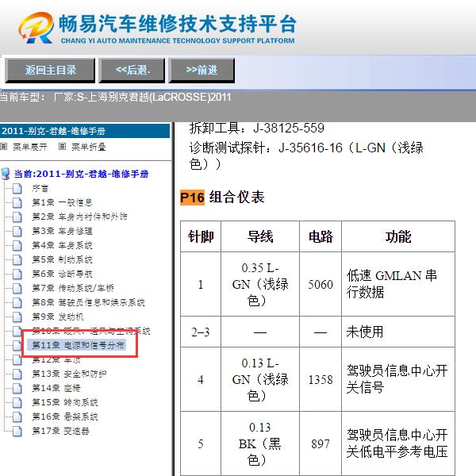
Task: Click the 导线 column header
Action: (260, 236)
